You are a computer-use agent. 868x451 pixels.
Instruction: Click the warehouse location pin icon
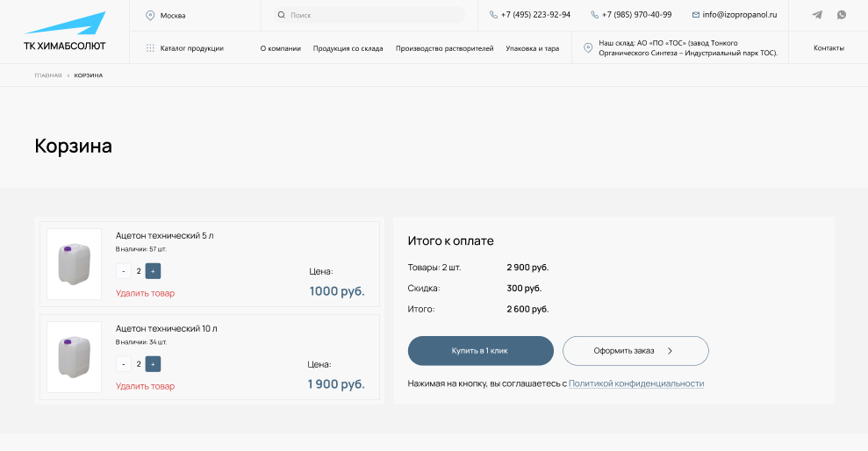tap(588, 48)
